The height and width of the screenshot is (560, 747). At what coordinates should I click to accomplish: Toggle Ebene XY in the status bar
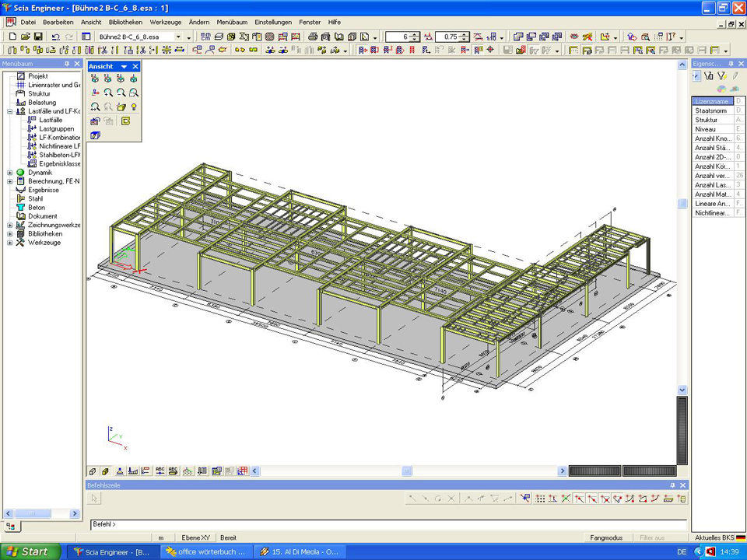[x=195, y=537]
